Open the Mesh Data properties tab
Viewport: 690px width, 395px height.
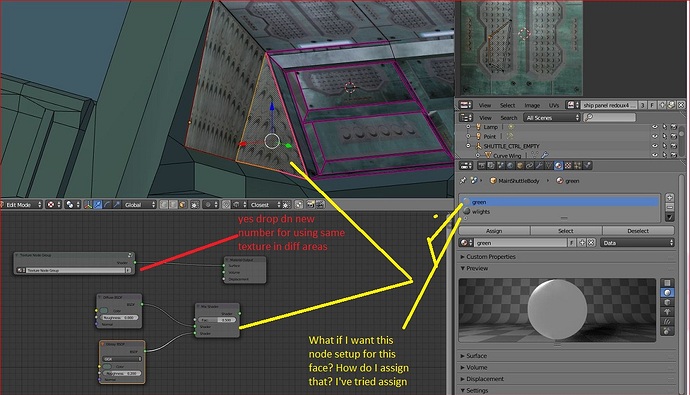click(549, 166)
